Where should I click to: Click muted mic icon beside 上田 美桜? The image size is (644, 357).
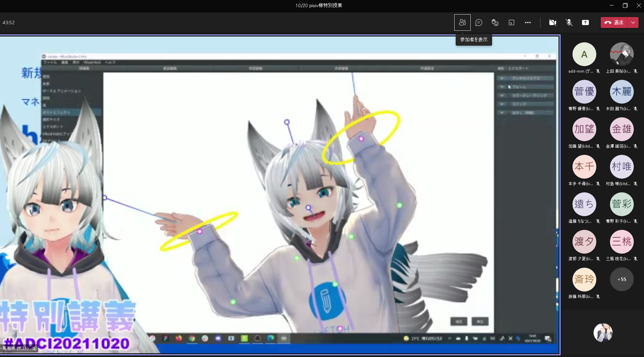635,71
